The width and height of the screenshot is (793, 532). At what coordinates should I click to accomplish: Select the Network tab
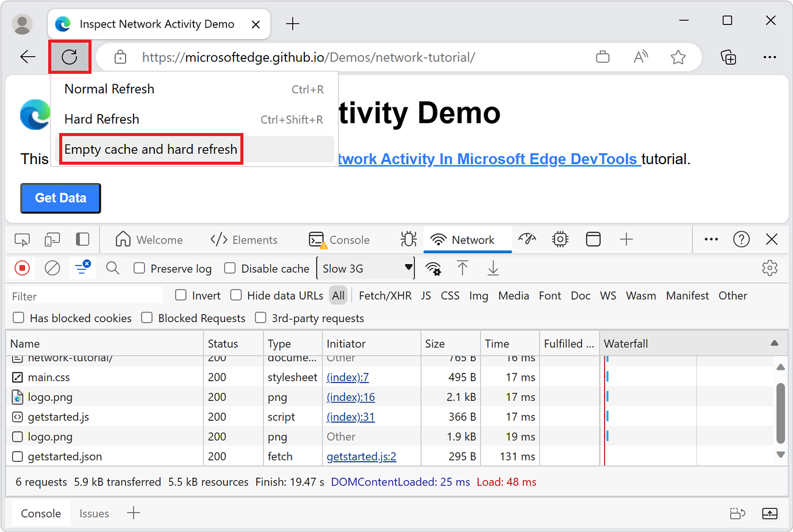click(x=468, y=240)
